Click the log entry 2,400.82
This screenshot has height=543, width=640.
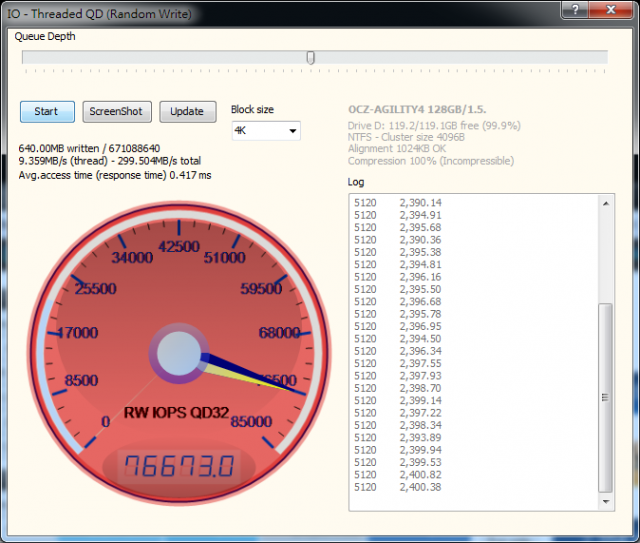coord(420,475)
